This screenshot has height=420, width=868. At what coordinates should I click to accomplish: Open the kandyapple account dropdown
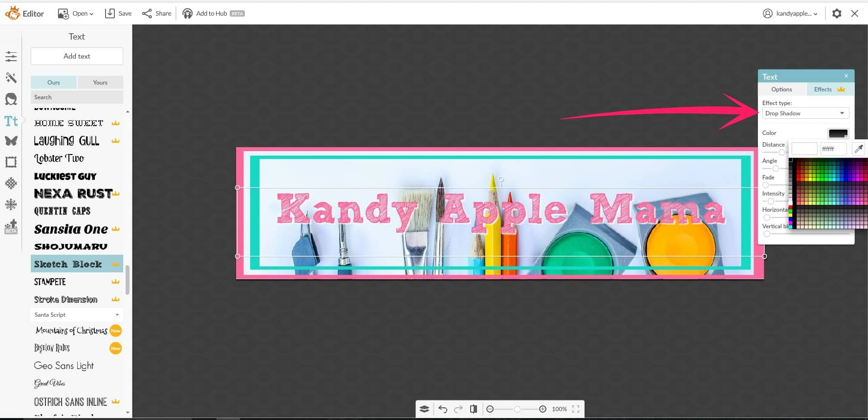tap(790, 13)
